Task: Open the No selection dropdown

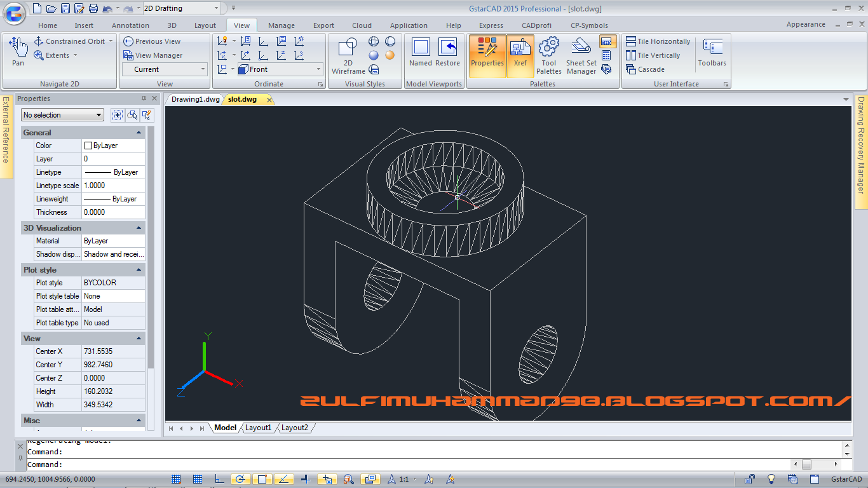Action: pyautogui.click(x=62, y=115)
